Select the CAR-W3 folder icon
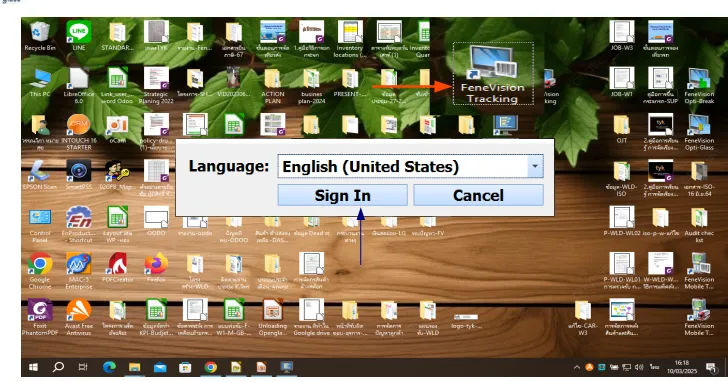Image resolution: width=728 pixels, height=382 pixels. pyautogui.click(x=582, y=318)
